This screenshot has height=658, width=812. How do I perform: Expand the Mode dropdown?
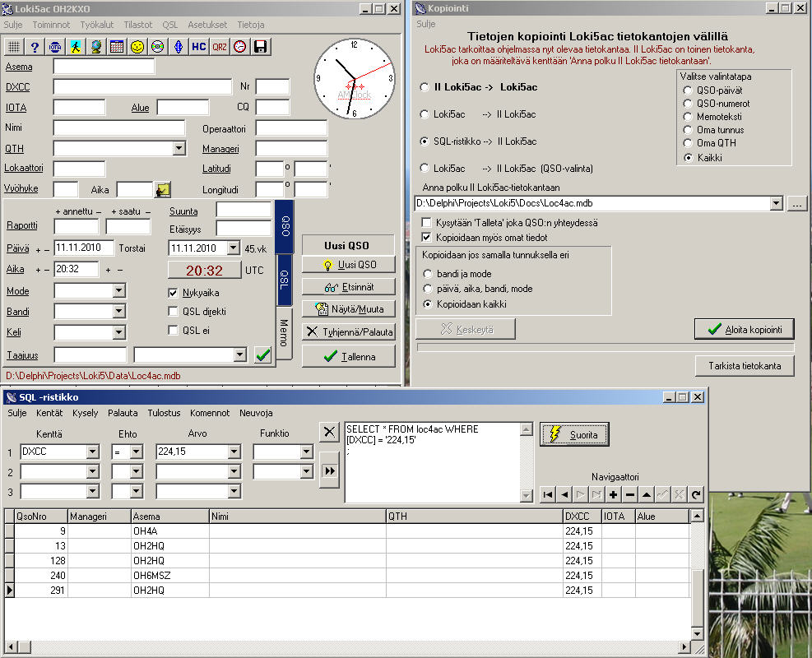pos(119,291)
